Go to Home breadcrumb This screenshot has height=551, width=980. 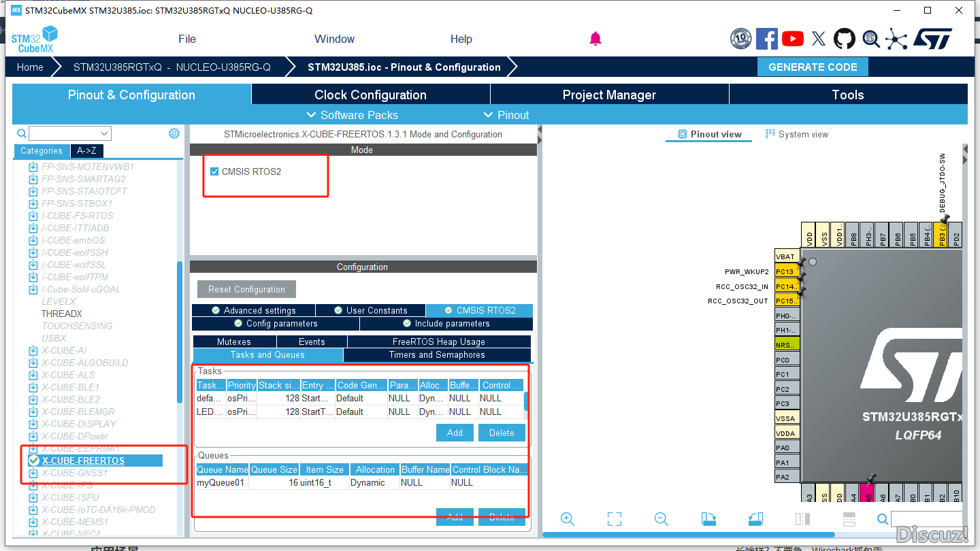point(30,67)
